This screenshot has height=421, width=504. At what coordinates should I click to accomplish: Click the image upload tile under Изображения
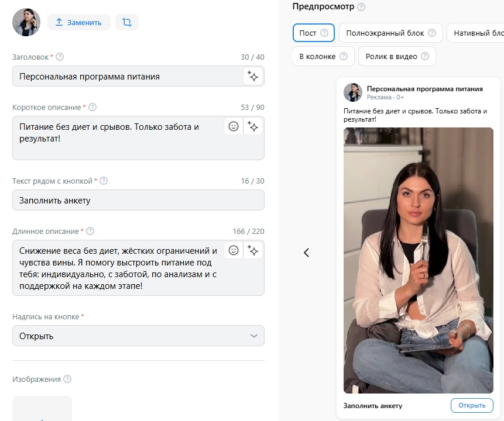[42, 409]
